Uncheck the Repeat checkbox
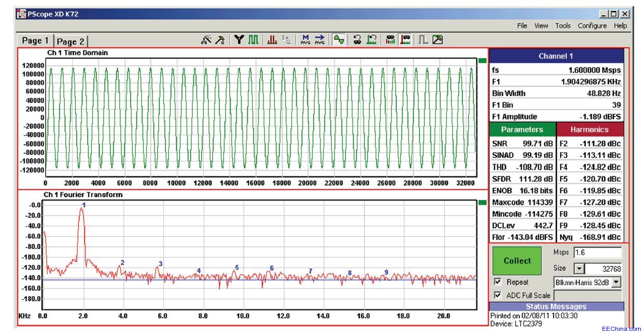Screen dimensions: 644x335 click(x=498, y=282)
